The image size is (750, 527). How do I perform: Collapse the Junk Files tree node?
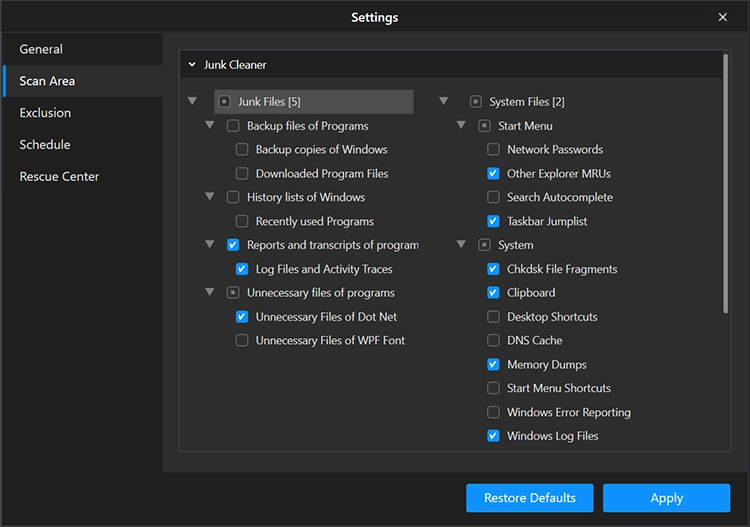192,102
